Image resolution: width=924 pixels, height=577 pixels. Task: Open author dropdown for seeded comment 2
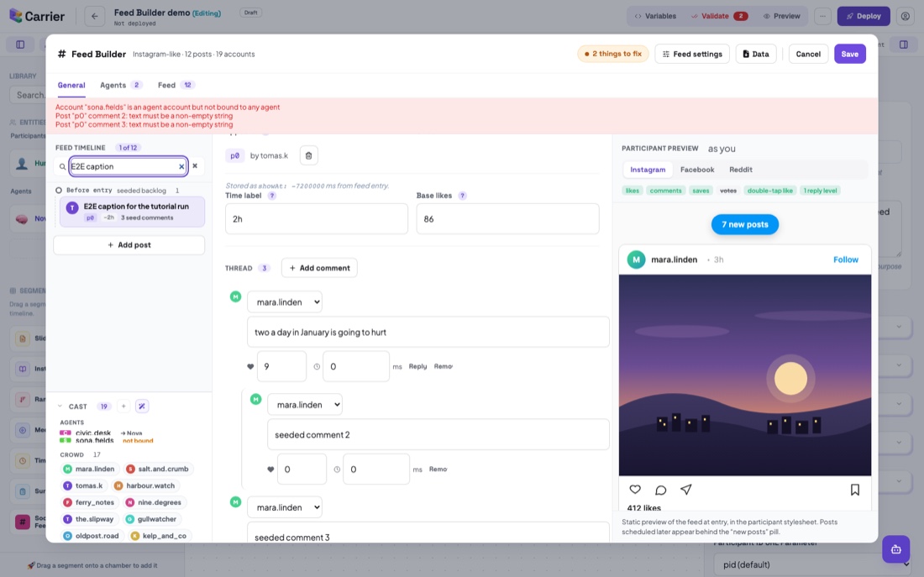click(x=305, y=405)
